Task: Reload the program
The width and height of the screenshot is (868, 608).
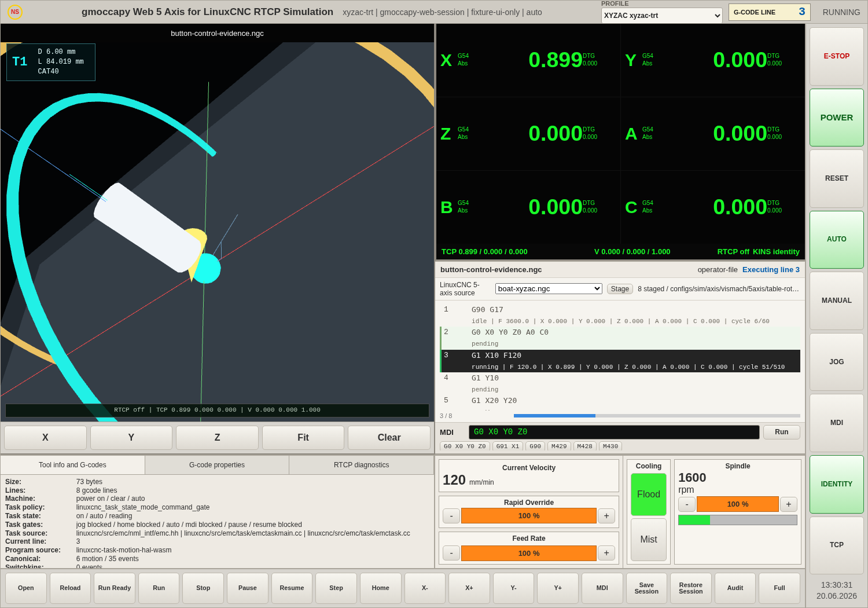Action: point(71,588)
